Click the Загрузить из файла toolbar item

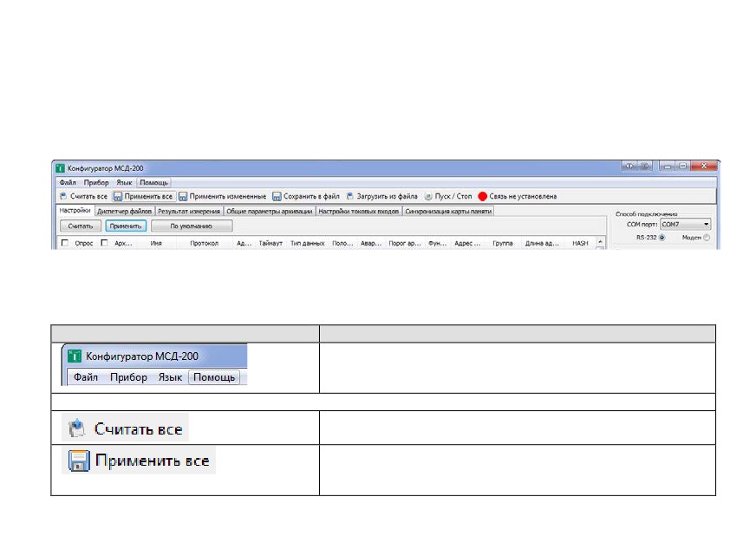point(381,196)
